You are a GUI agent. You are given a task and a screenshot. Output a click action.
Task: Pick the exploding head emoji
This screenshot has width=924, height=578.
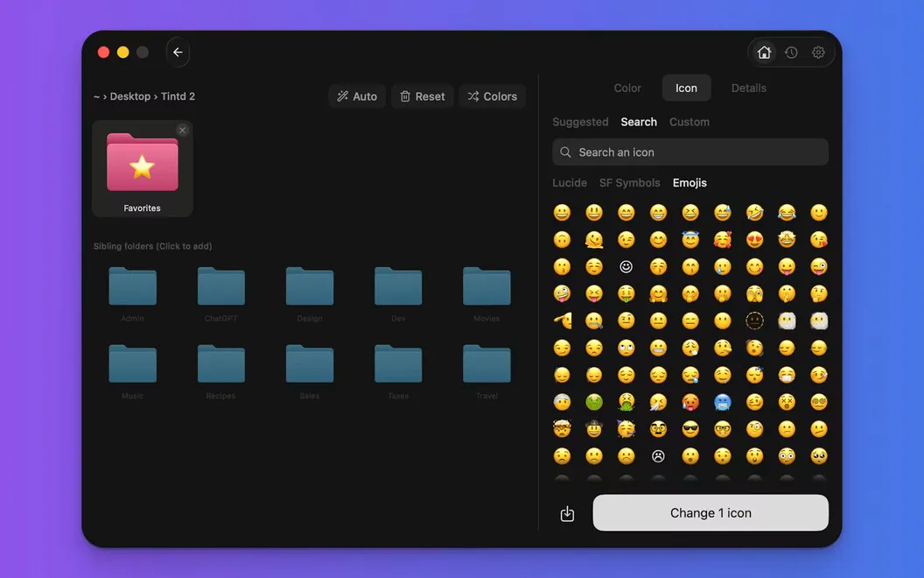tap(562, 429)
